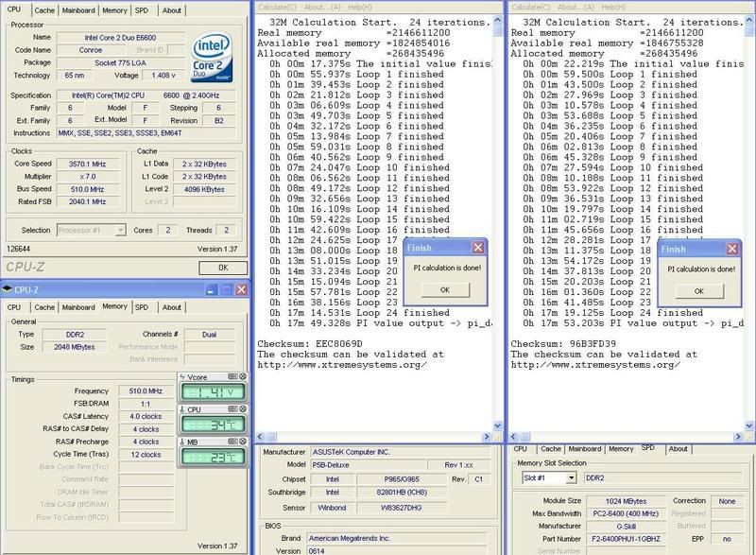Open Memory tab in top CPU-Z window
The height and width of the screenshot is (555, 756).
pyautogui.click(x=114, y=10)
